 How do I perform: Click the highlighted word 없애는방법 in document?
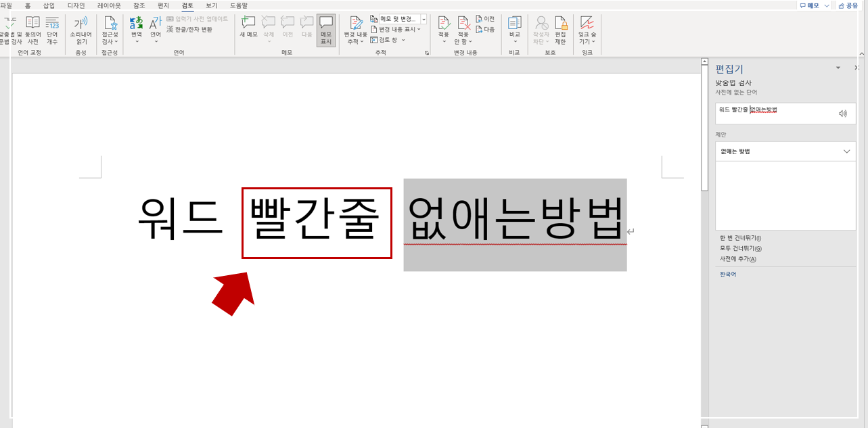pyautogui.click(x=515, y=219)
